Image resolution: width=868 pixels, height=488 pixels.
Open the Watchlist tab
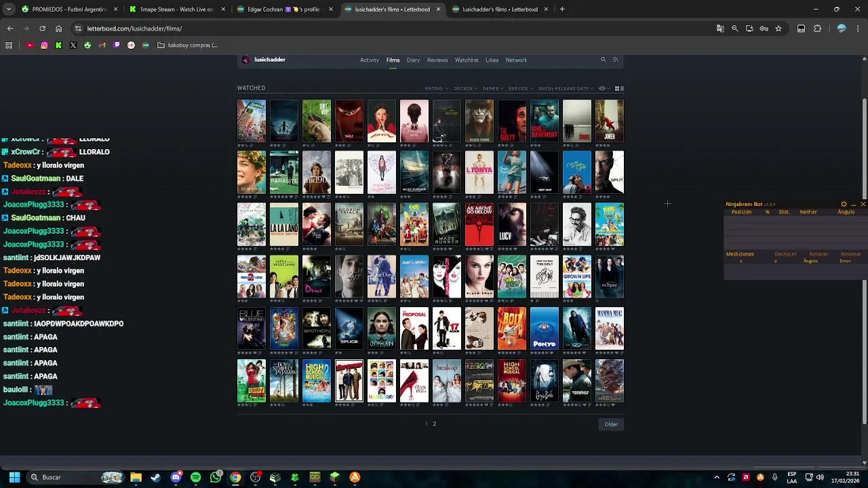pyautogui.click(x=467, y=60)
